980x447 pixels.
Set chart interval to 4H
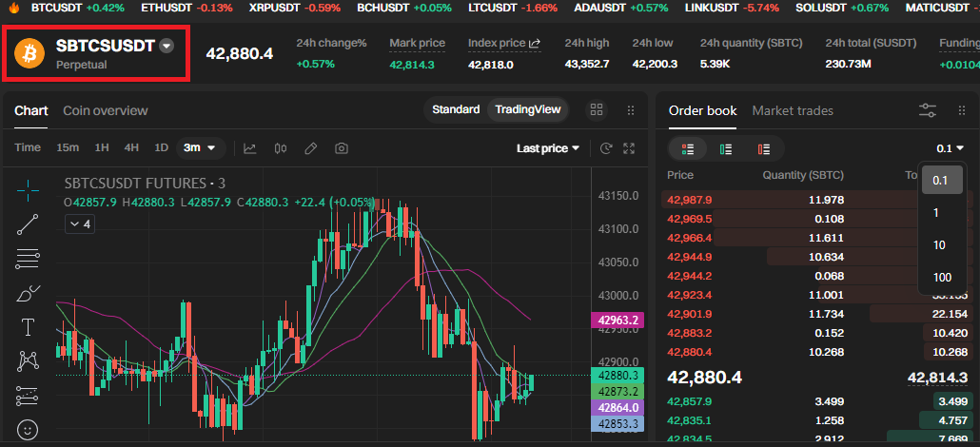pos(131,147)
